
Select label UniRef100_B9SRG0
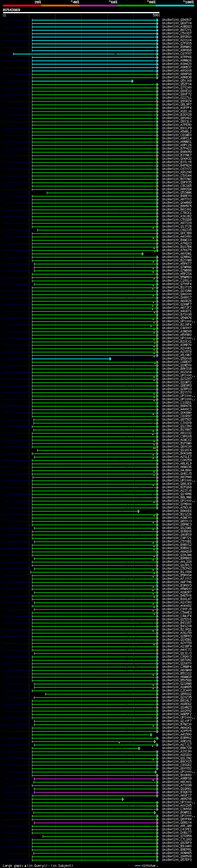tap(176, 37)
